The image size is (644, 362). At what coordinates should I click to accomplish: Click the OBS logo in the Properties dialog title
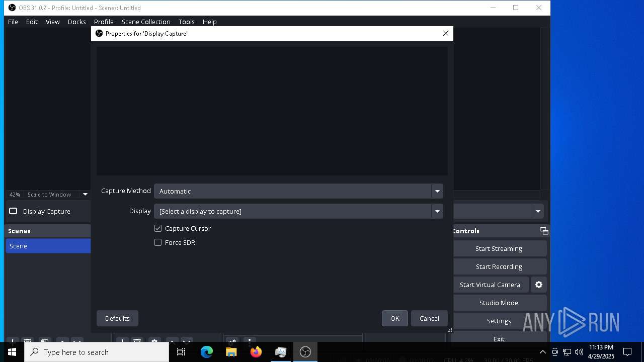coord(99,34)
